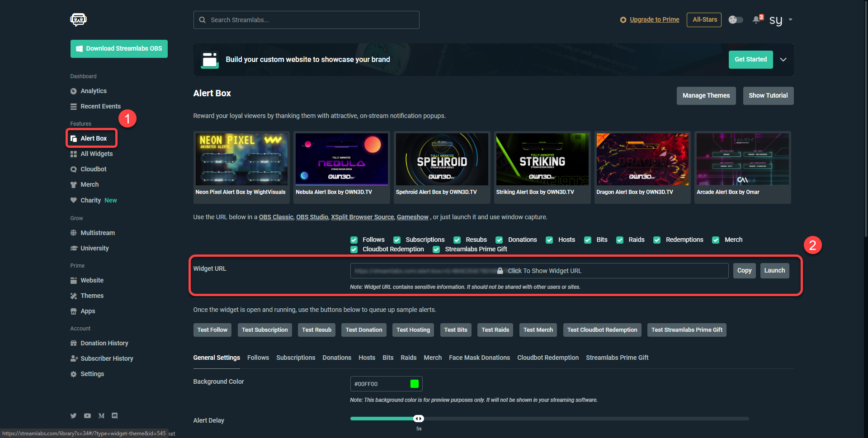Image resolution: width=868 pixels, height=438 pixels.
Task: Click the Analytics sidebar icon
Action: click(73, 91)
